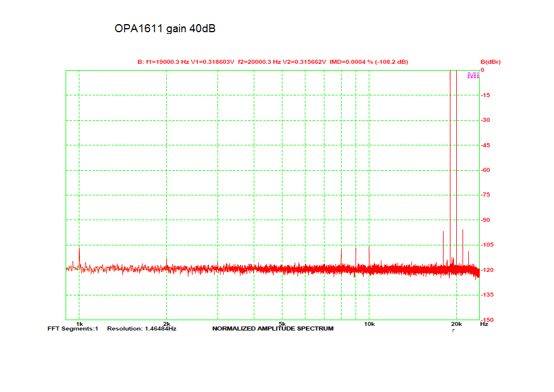
Task: Click the 18 kHz intermodulation sideband spike
Action: click(x=443, y=247)
